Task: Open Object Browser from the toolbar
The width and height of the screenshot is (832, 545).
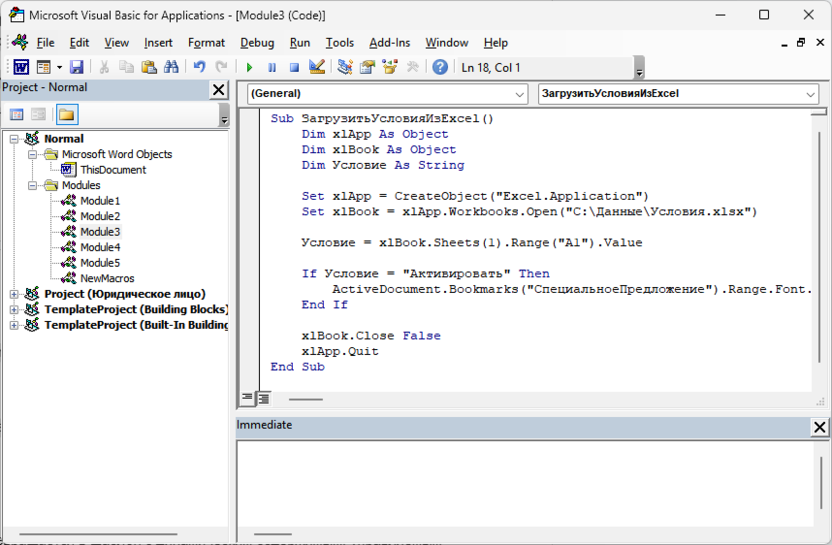Action: (390, 67)
